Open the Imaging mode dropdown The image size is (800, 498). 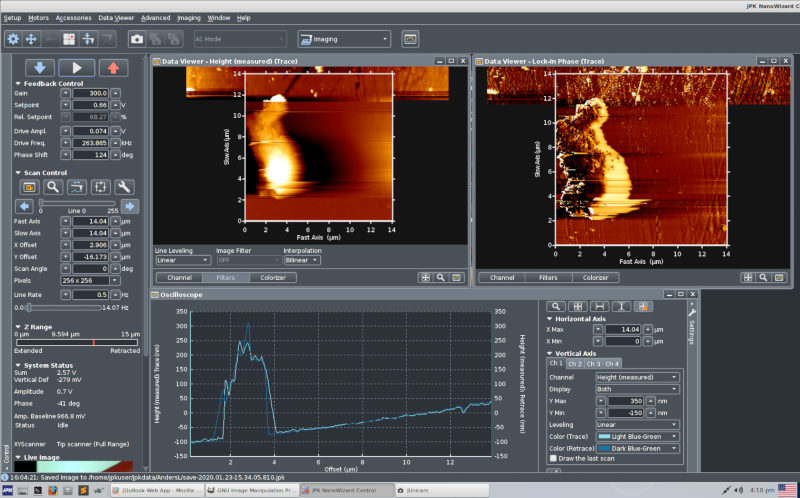coord(344,39)
